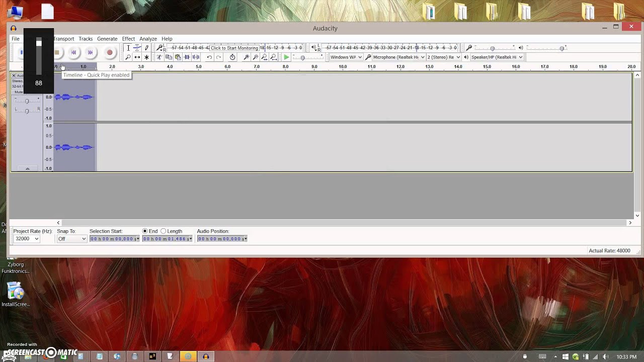
Task: Click the Cut scissors icon
Action: click(159, 57)
